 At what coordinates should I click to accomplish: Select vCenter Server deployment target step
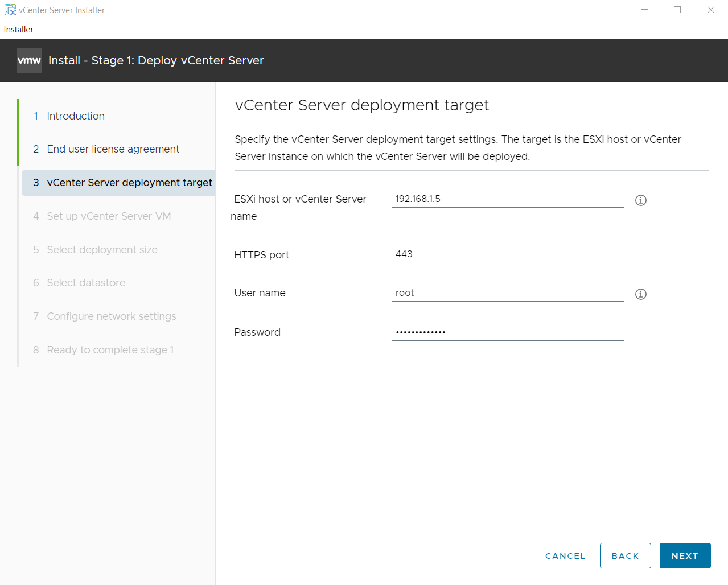[x=129, y=183]
